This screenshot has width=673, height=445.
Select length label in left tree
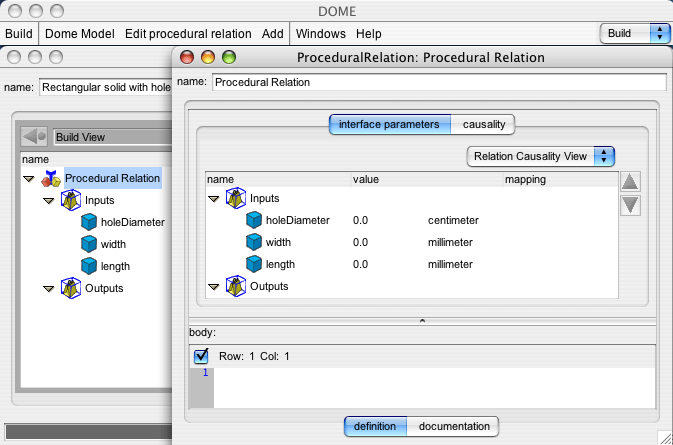(115, 266)
